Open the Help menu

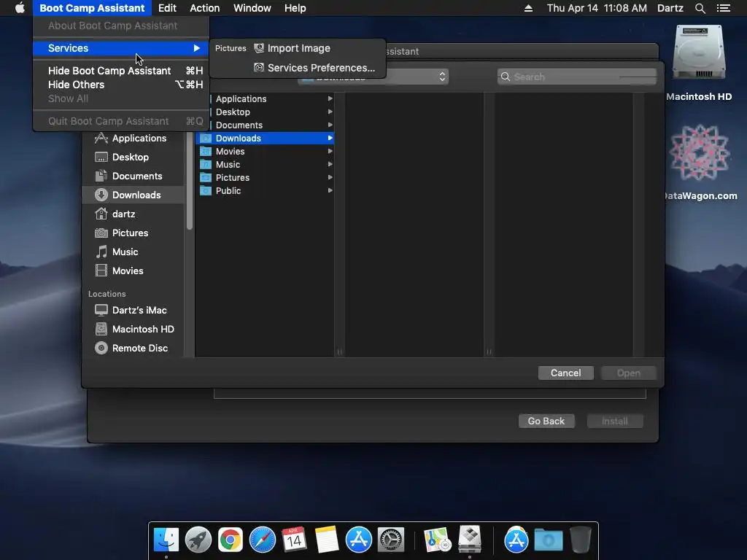point(295,8)
